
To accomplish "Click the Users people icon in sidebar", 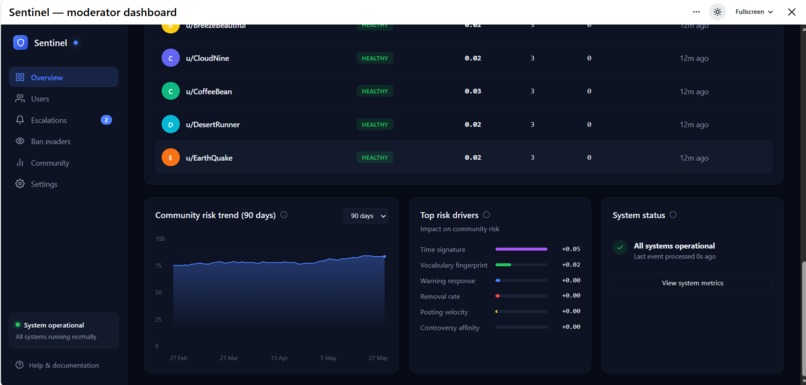I will [x=20, y=98].
